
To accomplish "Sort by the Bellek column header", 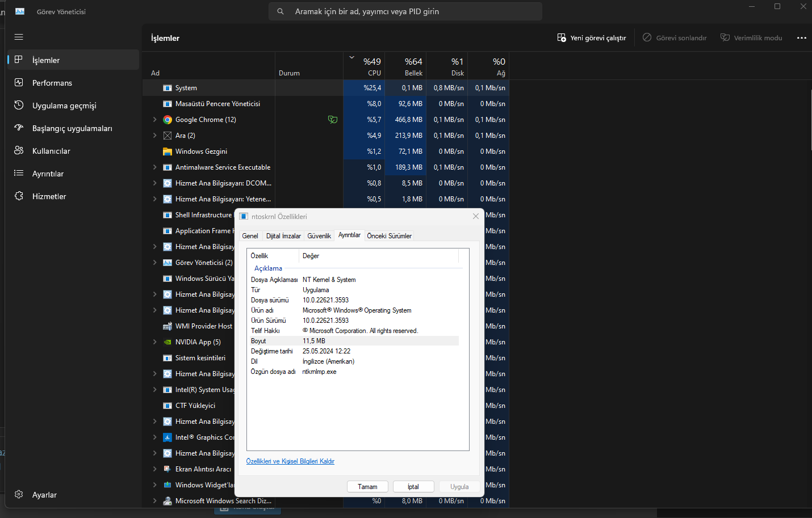I will pos(405,66).
